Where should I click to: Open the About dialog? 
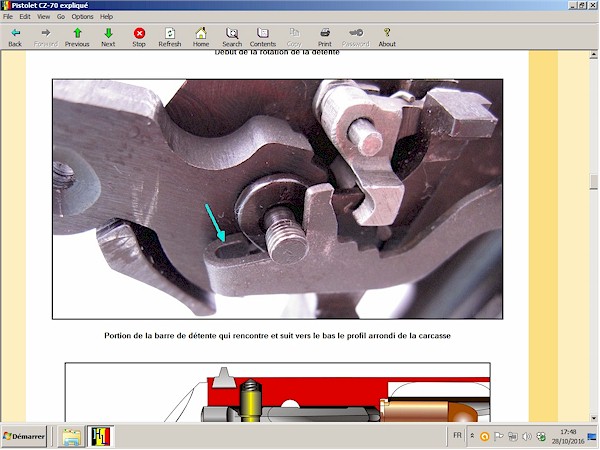click(387, 37)
